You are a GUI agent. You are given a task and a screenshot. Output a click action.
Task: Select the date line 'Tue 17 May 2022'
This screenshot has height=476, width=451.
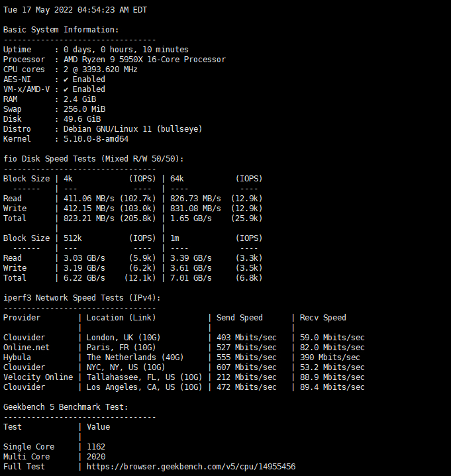click(38, 10)
